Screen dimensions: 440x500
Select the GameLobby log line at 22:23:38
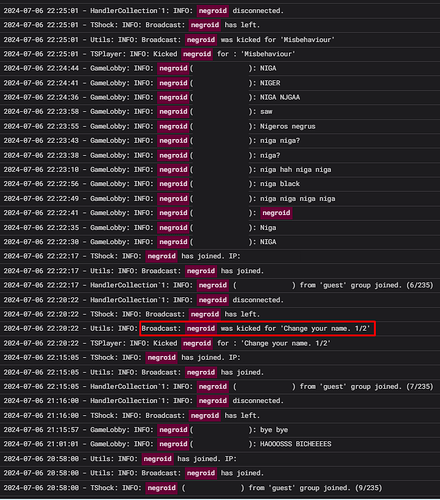pos(220,155)
